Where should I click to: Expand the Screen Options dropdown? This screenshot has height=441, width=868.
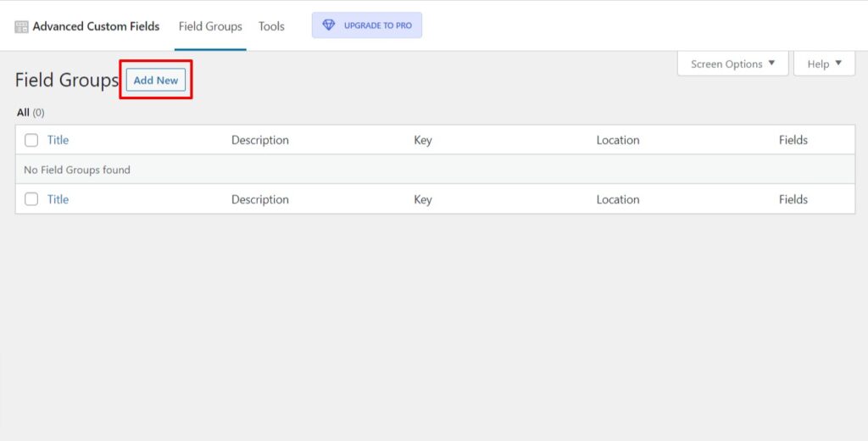click(732, 64)
